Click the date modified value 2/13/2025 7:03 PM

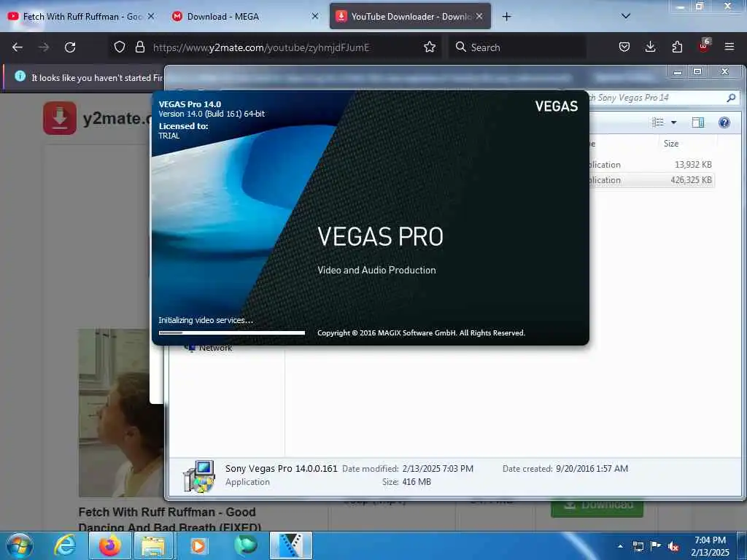pyautogui.click(x=438, y=469)
